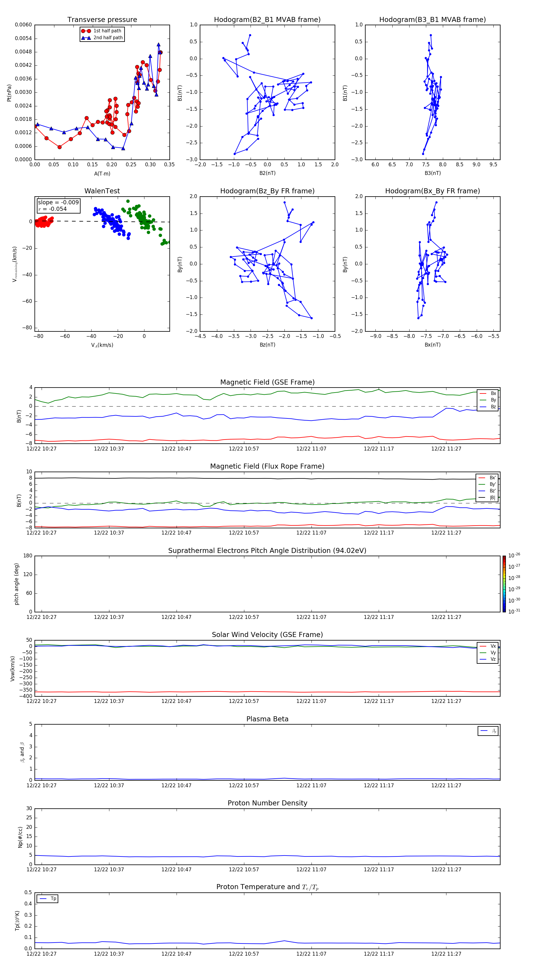Image resolution: width=535 pixels, height=980 pixels.
Task: Click the 'V_A(km/s)' x-axis label
Action: click(102, 345)
